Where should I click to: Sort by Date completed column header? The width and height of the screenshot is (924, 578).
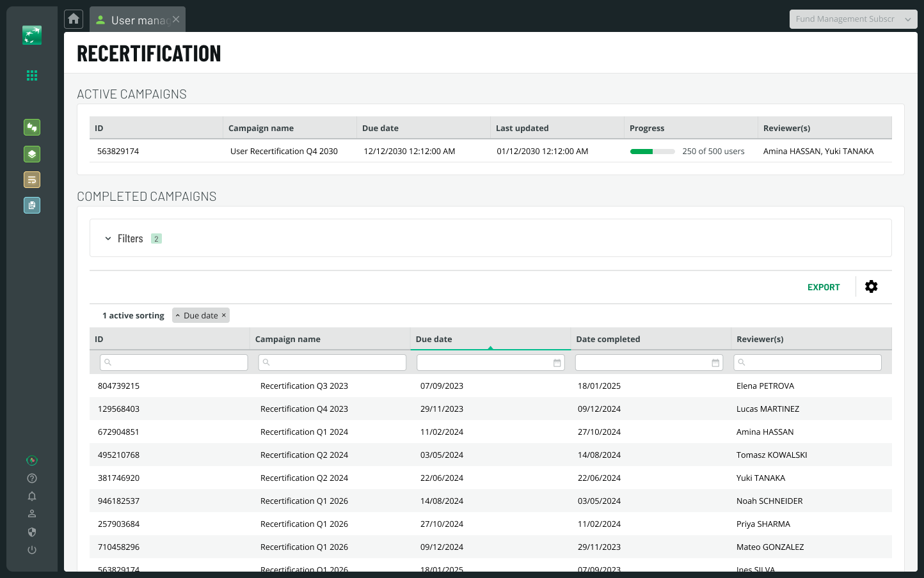pos(608,340)
